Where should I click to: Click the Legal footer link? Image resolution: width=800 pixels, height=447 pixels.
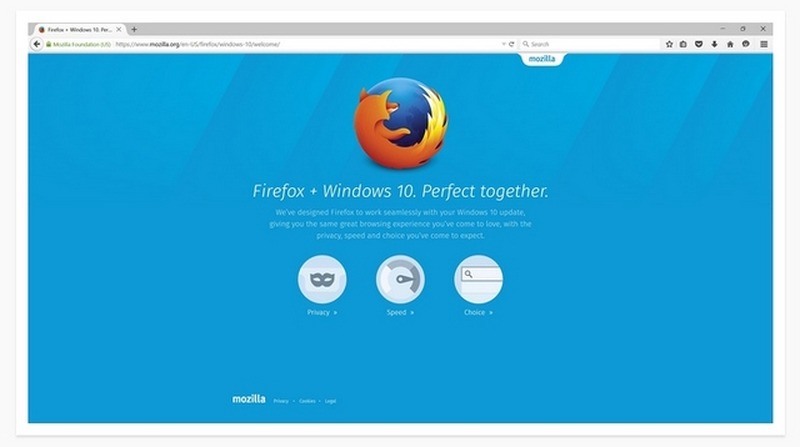point(331,401)
